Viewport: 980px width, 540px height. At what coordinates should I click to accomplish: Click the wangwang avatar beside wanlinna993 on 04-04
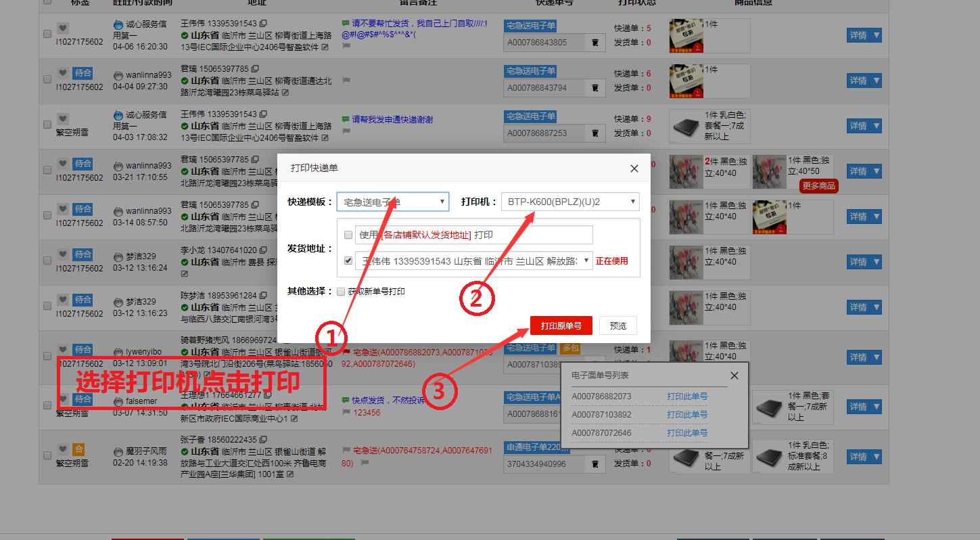[118, 76]
